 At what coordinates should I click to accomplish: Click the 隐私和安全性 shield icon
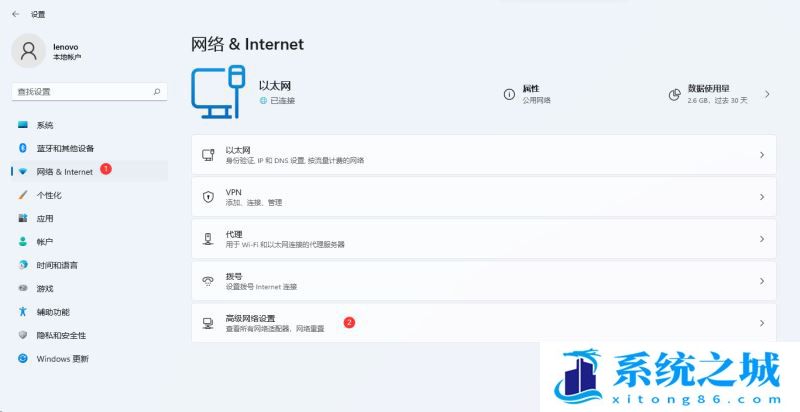pyautogui.click(x=22, y=335)
